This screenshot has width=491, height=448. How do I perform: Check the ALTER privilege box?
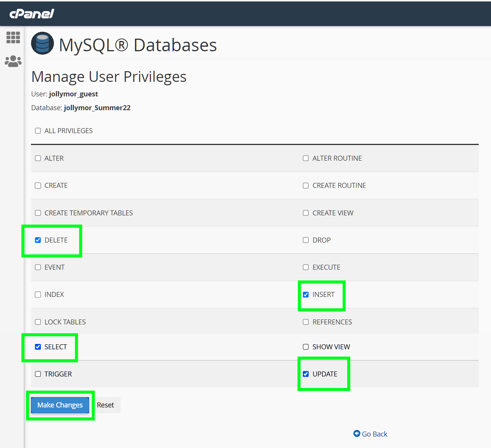point(38,158)
